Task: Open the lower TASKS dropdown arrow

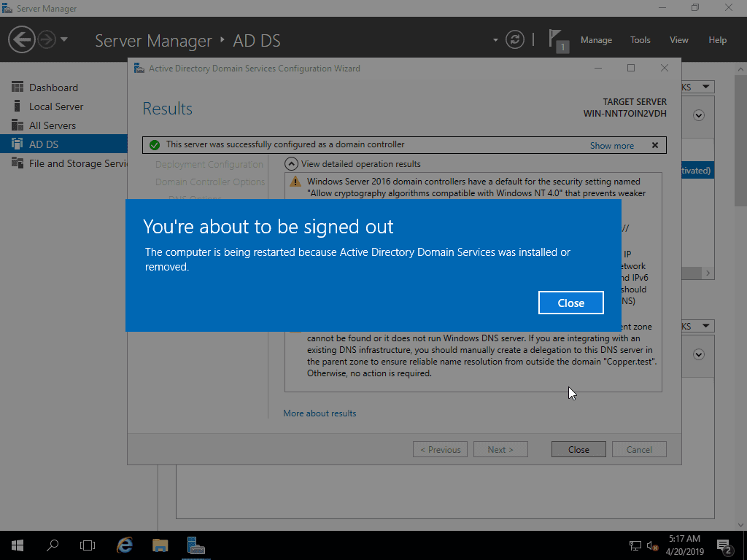Action: point(705,326)
